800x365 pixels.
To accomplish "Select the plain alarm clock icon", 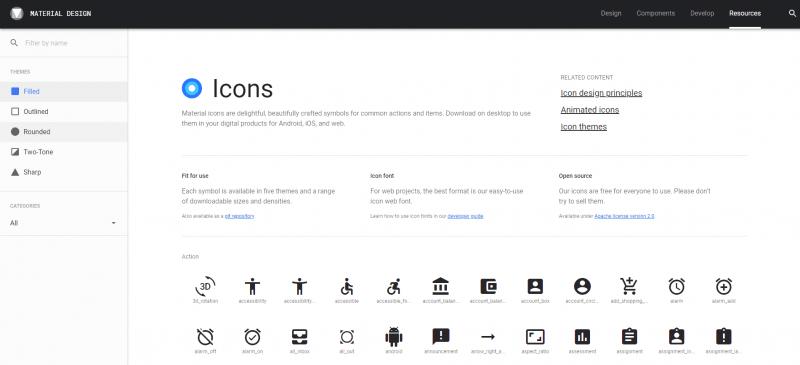I will click(x=677, y=286).
